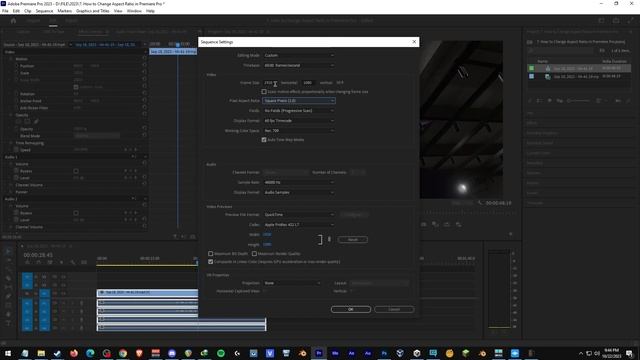640x360 pixels.
Task: Open Firefox from the taskbar
Action: (74, 353)
